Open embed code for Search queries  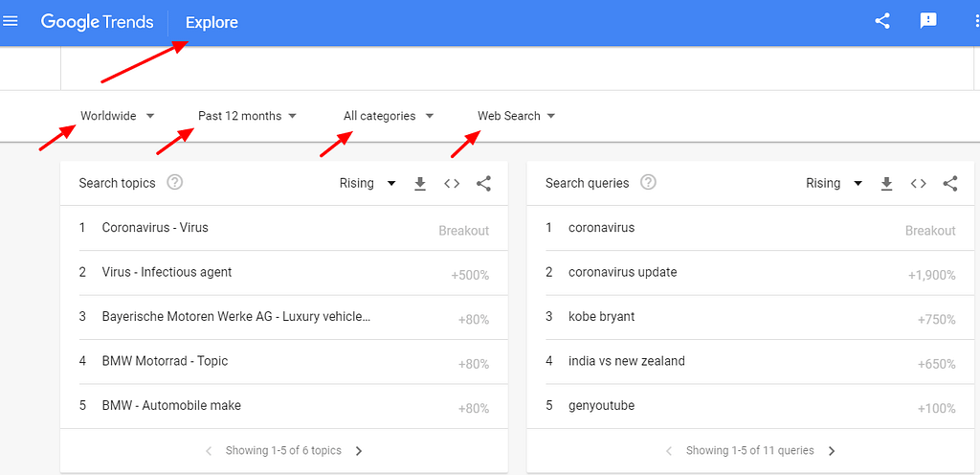[918, 183]
